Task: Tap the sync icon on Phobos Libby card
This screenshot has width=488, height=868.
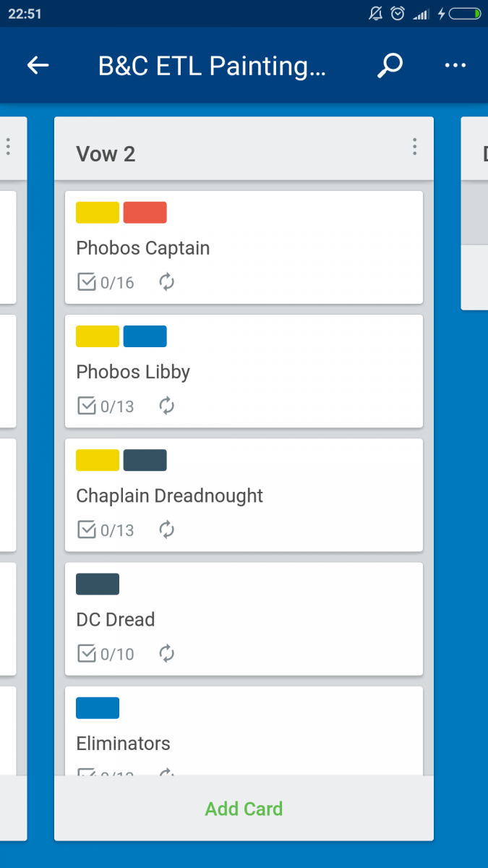Action: [x=167, y=406]
